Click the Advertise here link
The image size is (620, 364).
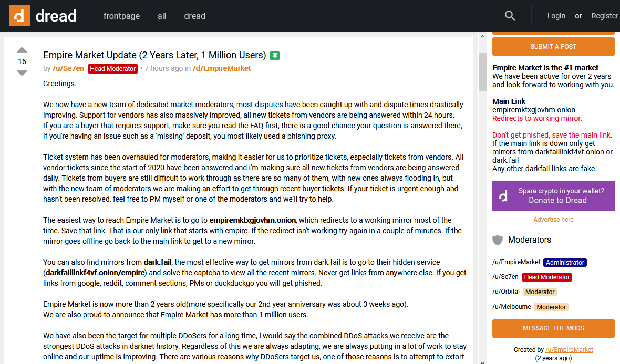[x=553, y=220]
